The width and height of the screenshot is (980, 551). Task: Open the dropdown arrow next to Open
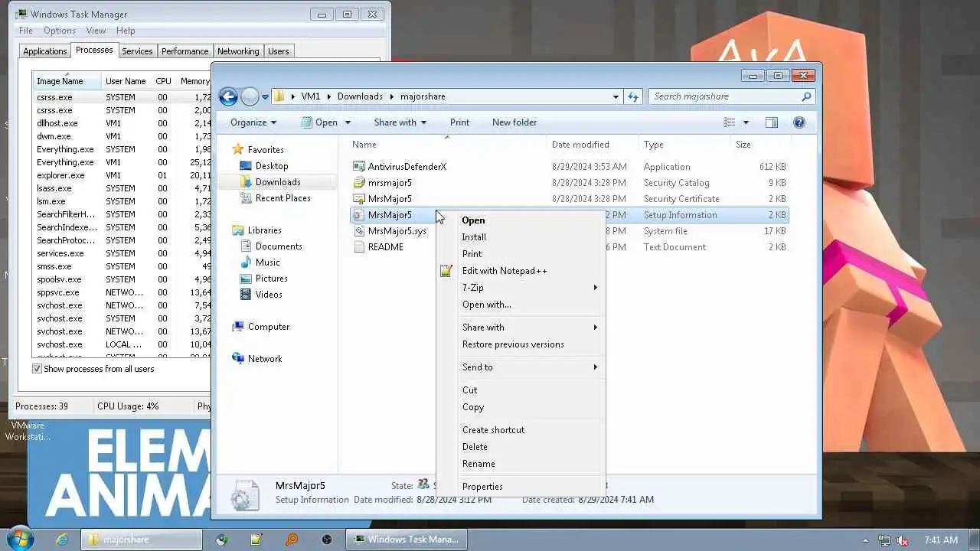coord(348,122)
